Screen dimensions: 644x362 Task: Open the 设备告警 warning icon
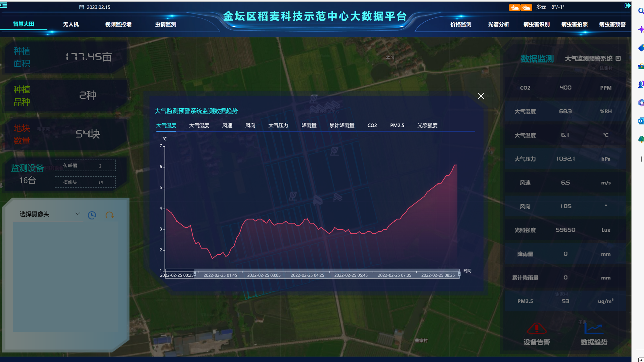[536, 328]
